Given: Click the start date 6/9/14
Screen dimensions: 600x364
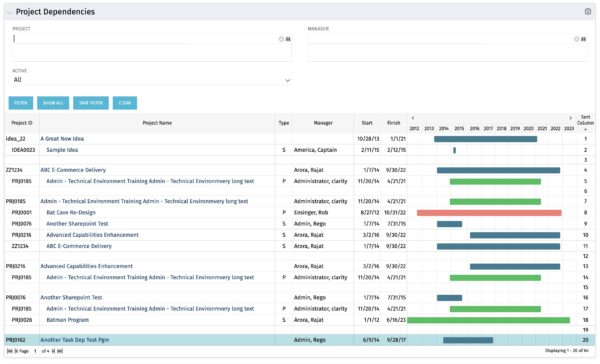Looking at the screenshot, I should [x=371, y=340].
